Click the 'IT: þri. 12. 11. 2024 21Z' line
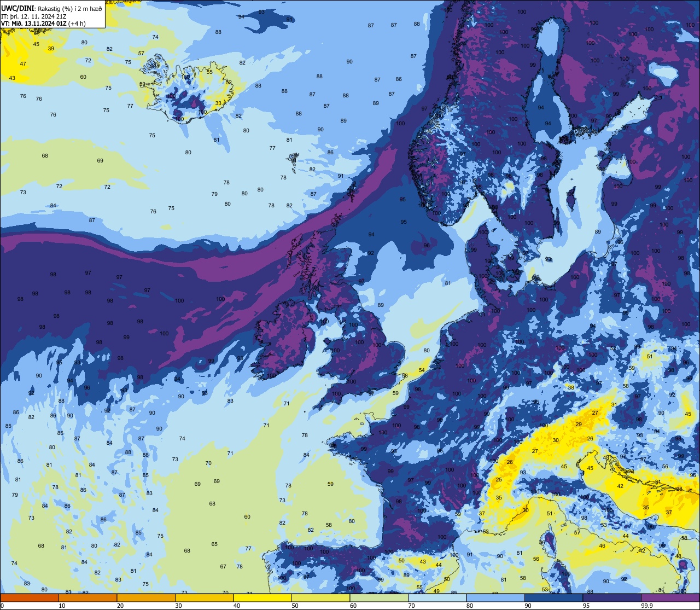 pyautogui.click(x=33, y=16)
